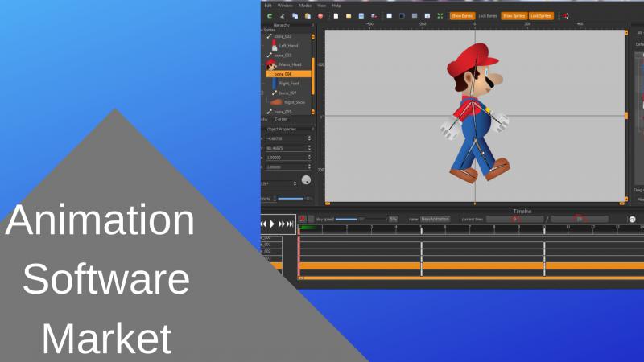Click the fast-forward next frame button
644x362 pixels.
[x=282, y=224]
